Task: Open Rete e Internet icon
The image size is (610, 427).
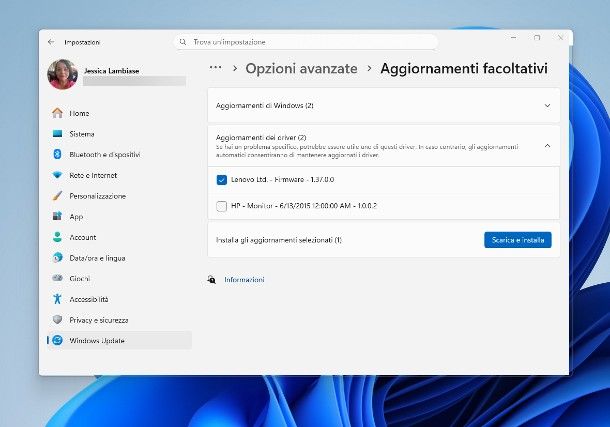Action: (x=58, y=175)
